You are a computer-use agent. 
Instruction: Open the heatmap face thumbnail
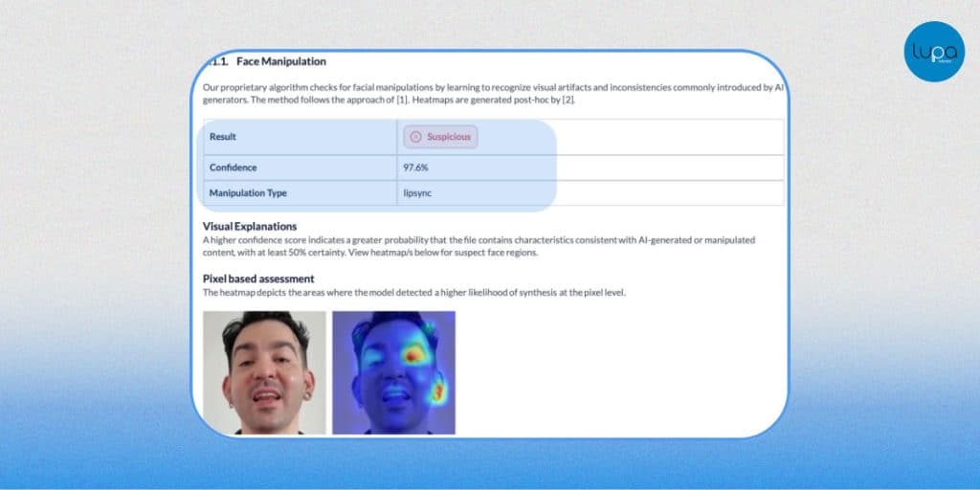coord(393,372)
